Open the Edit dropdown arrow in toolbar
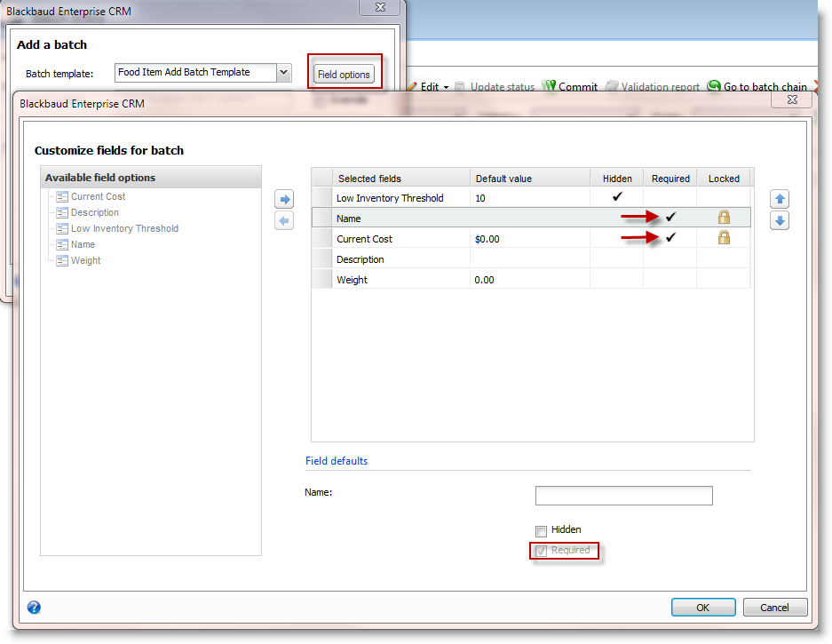 [447, 87]
